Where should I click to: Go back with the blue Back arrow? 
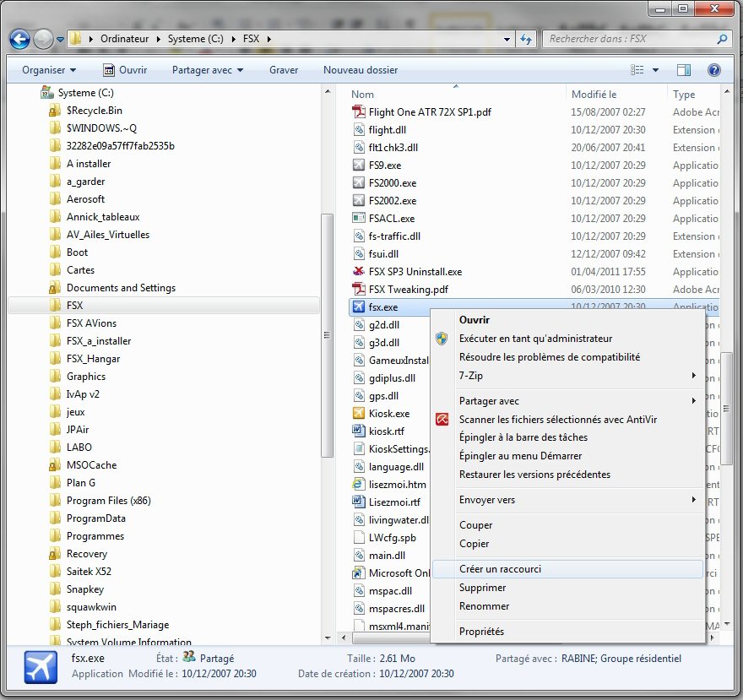click(19, 40)
